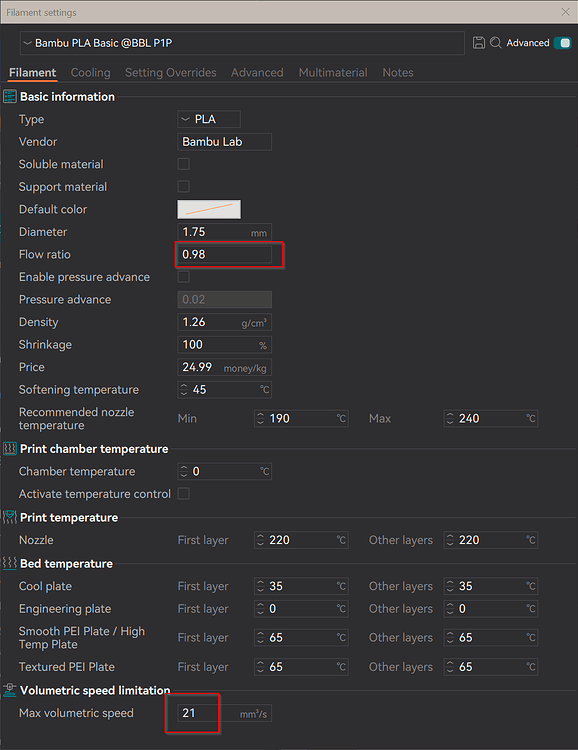Edit the Vendor field Bambu Lab
Viewport: 578px width, 750px height.
pos(224,142)
